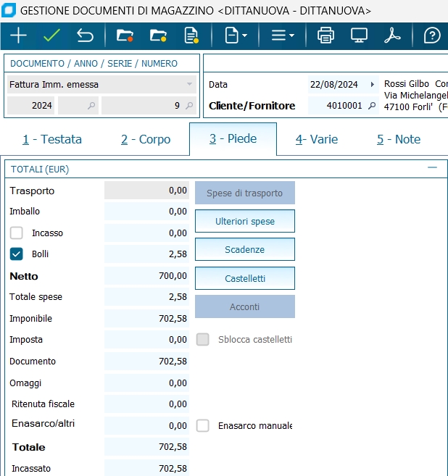Open the Scadenze button

pyautogui.click(x=245, y=249)
